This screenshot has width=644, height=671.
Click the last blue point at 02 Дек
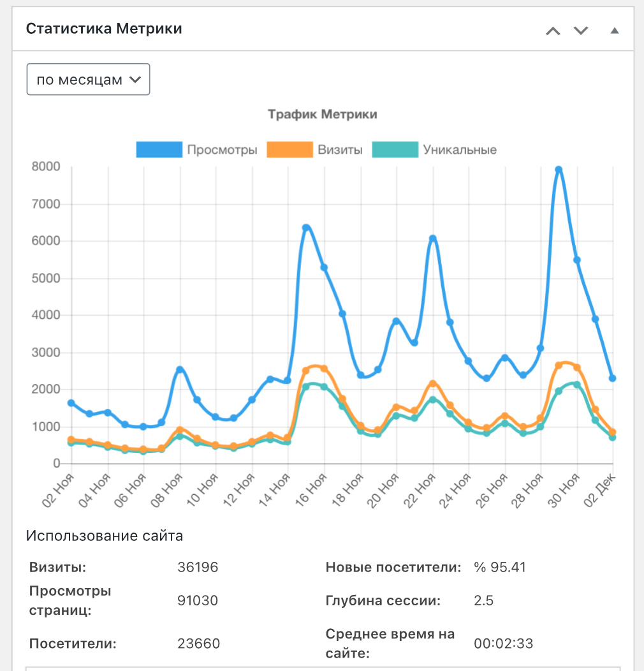pos(613,378)
